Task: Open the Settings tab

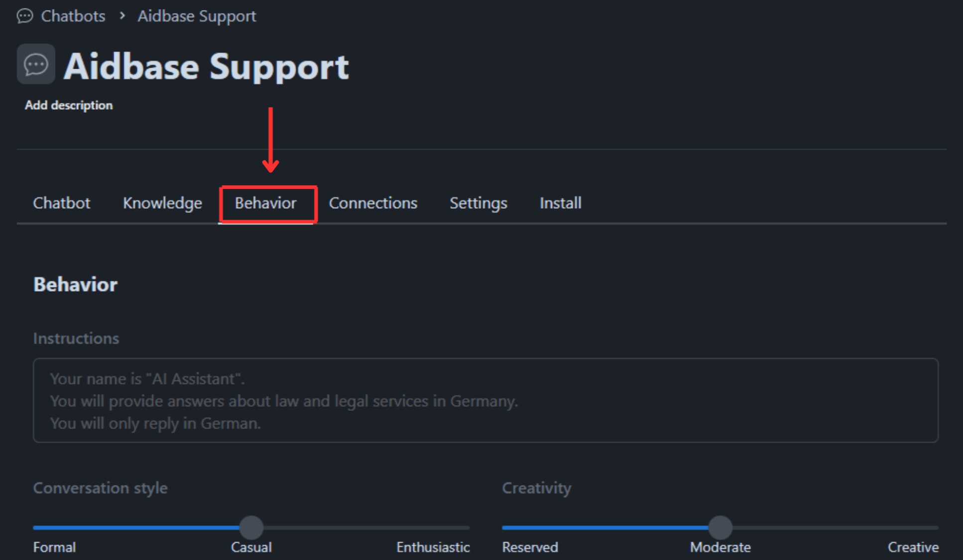Action: [478, 203]
